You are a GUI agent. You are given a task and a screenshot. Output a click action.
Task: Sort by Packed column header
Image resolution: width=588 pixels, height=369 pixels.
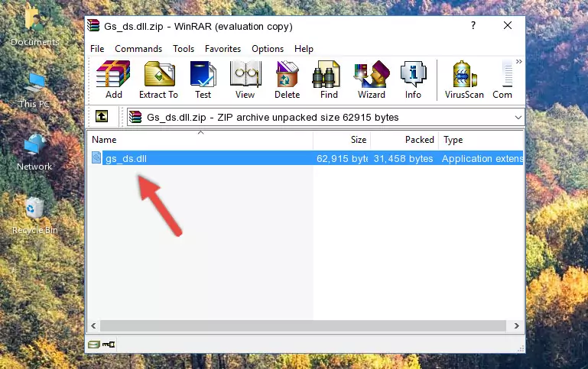click(404, 140)
